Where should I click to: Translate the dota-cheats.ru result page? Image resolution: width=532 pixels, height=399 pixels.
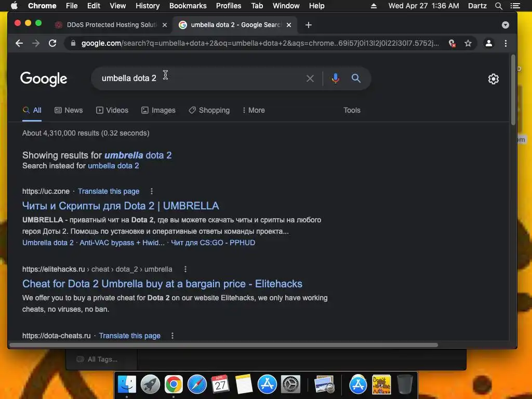point(129,336)
